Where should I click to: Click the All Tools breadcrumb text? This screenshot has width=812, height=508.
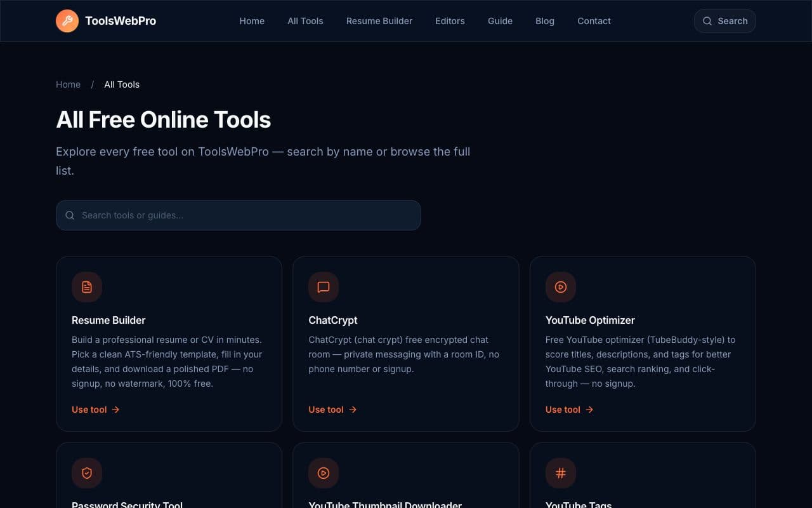(x=122, y=84)
